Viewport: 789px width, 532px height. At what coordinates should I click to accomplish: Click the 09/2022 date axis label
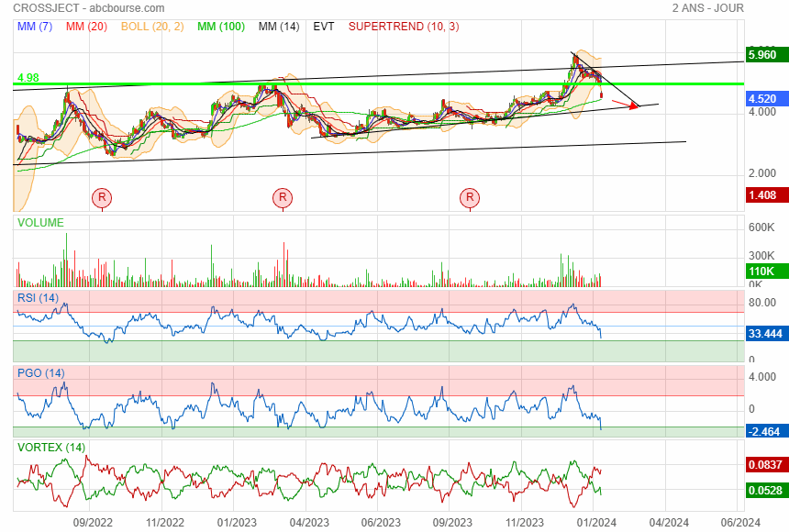(93, 523)
